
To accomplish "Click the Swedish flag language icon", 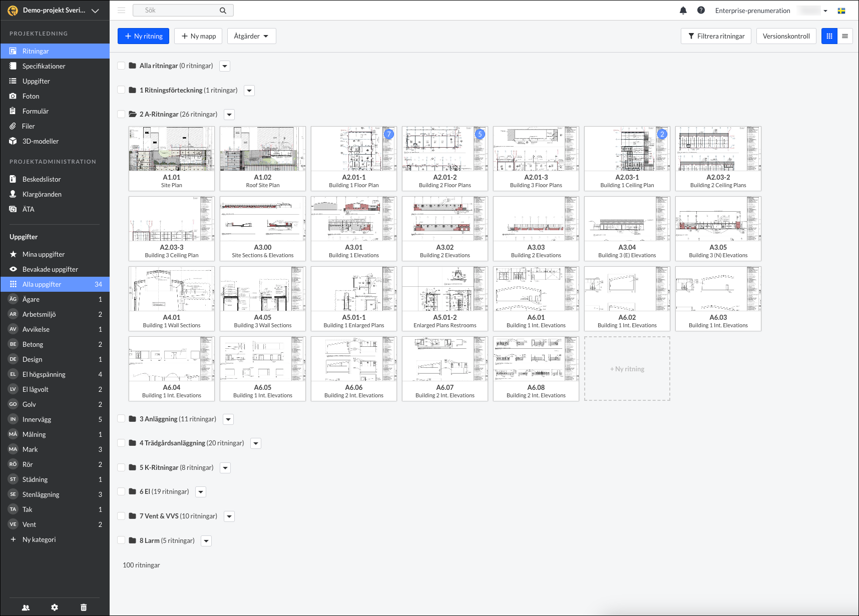I will tap(841, 11).
